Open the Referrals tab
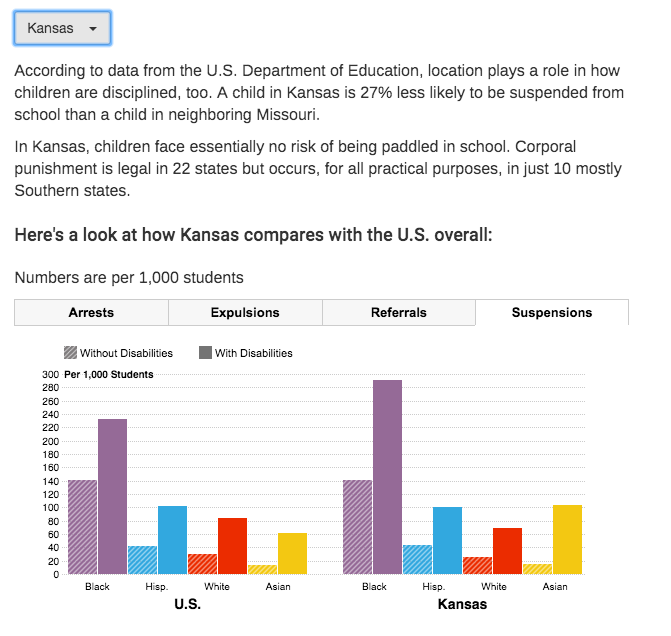 coord(399,312)
